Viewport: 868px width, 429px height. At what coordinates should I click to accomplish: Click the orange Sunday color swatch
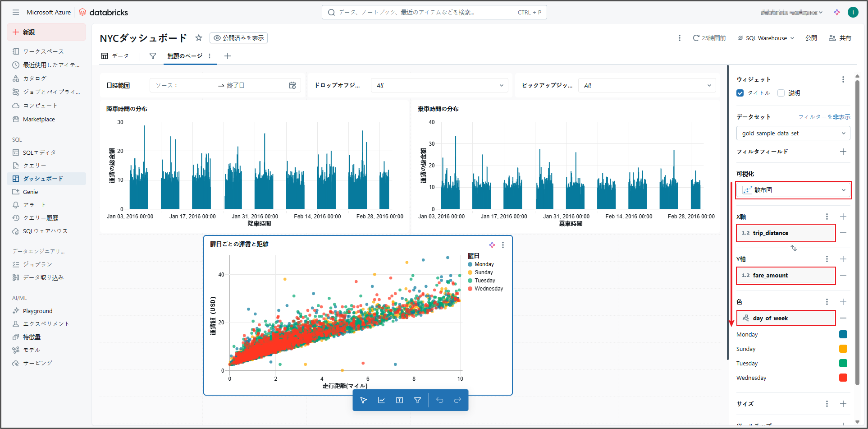(x=843, y=349)
